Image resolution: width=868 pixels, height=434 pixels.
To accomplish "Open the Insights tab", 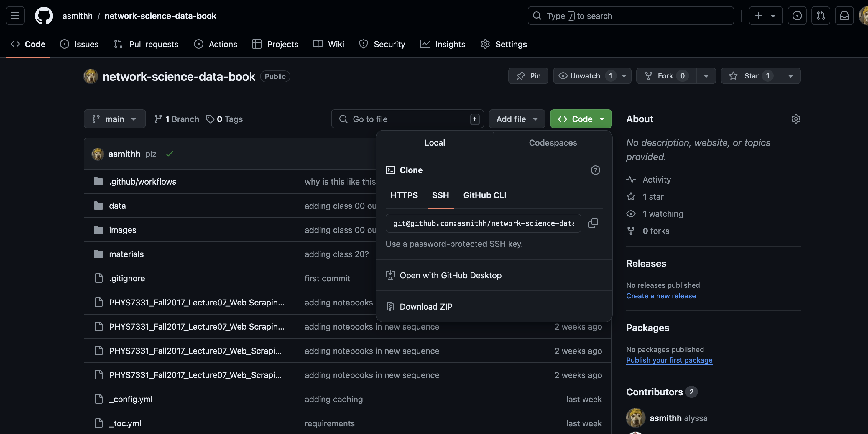I will 443,44.
